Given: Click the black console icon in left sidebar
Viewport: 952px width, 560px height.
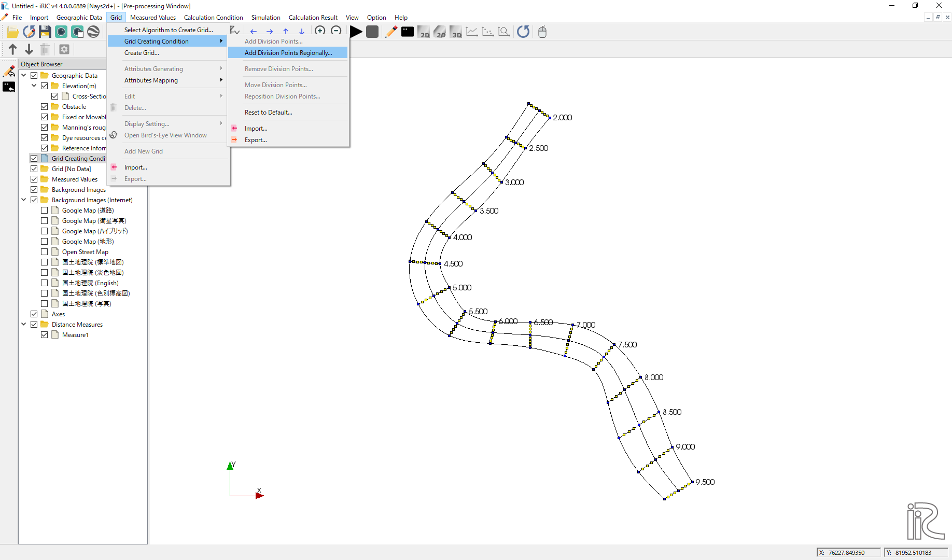Looking at the screenshot, I should pyautogui.click(x=9, y=87).
